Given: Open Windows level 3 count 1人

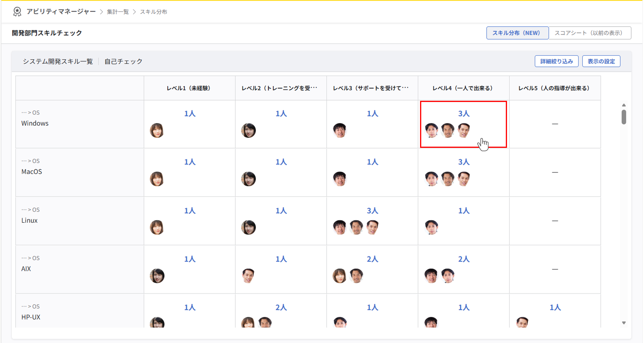Looking at the screenshot, I should (372, 114).
